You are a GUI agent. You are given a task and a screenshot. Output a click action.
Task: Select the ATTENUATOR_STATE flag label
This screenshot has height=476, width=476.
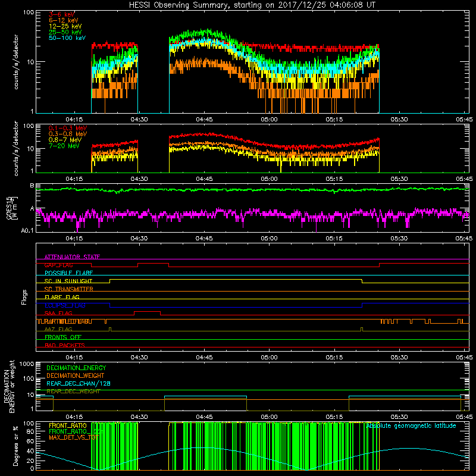[x=72, y=257]
